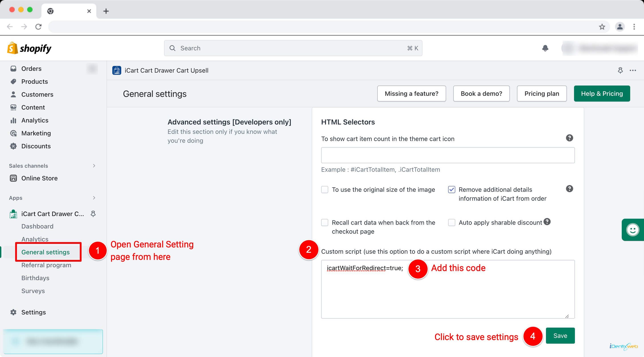Click the Pricing plan button

[x=541, y=94]
